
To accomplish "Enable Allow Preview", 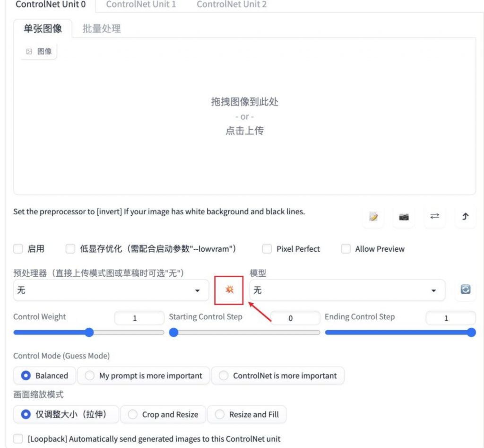I will (346, 249).
